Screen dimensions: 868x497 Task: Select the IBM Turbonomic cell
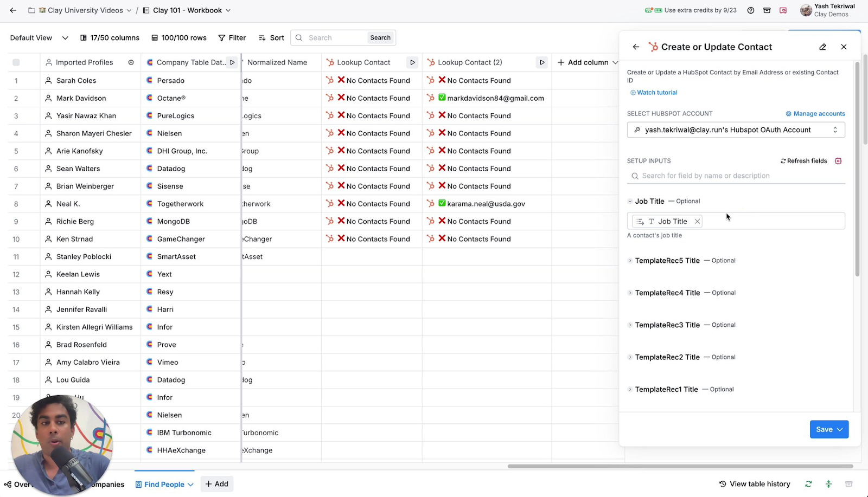pyautogui.click(x=190, y=433)
